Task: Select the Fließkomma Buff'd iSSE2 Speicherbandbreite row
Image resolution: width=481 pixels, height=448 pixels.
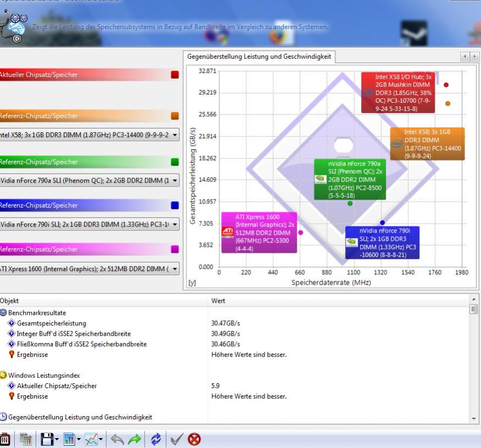Action: (234, 344)
